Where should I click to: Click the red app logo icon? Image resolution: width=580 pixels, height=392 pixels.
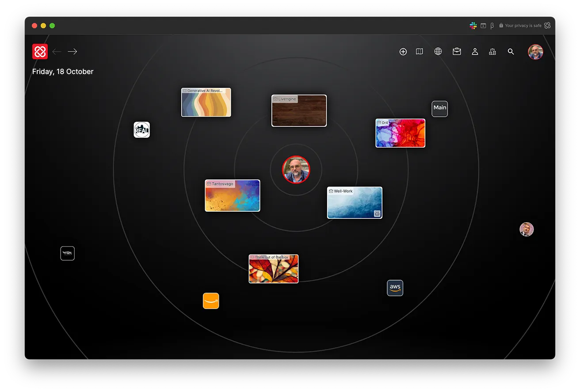(40, 52)
